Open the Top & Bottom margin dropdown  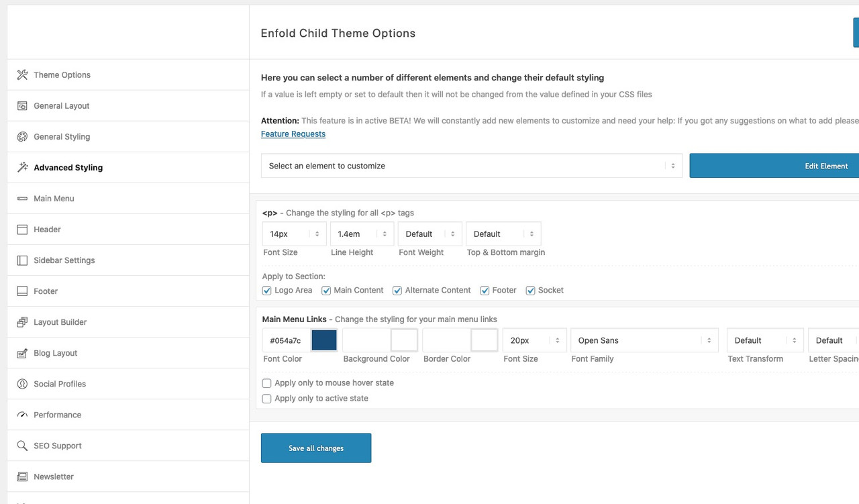(x=503, y=234)
